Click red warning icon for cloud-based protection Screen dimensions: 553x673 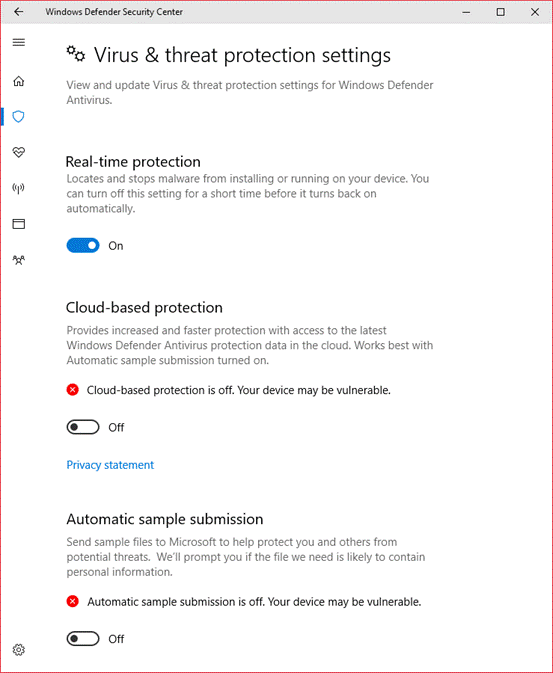tap(73, 390)
